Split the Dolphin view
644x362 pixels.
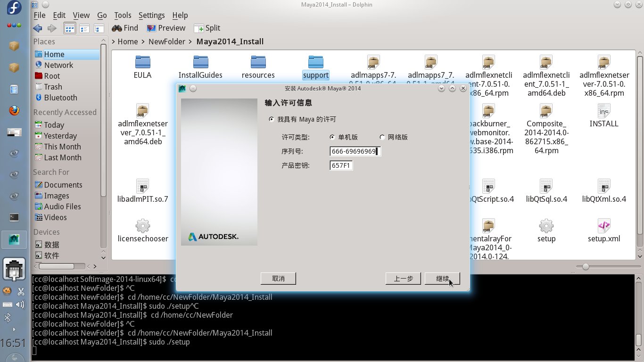click(207, 28)
